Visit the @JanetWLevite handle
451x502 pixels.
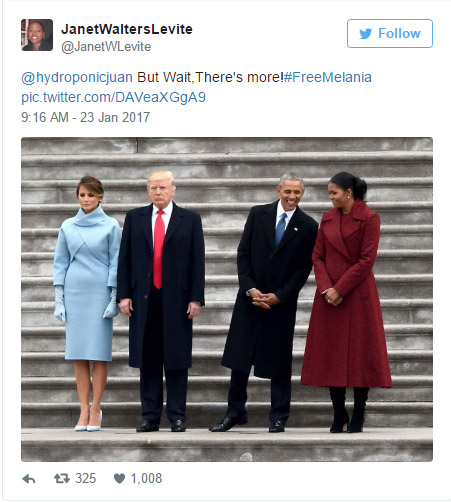tap(106, 47)
